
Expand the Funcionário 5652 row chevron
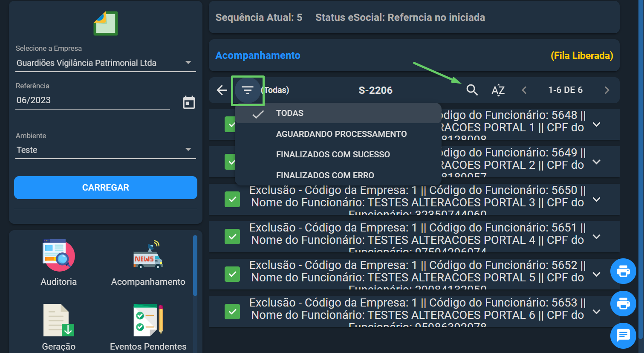[597, 274]
